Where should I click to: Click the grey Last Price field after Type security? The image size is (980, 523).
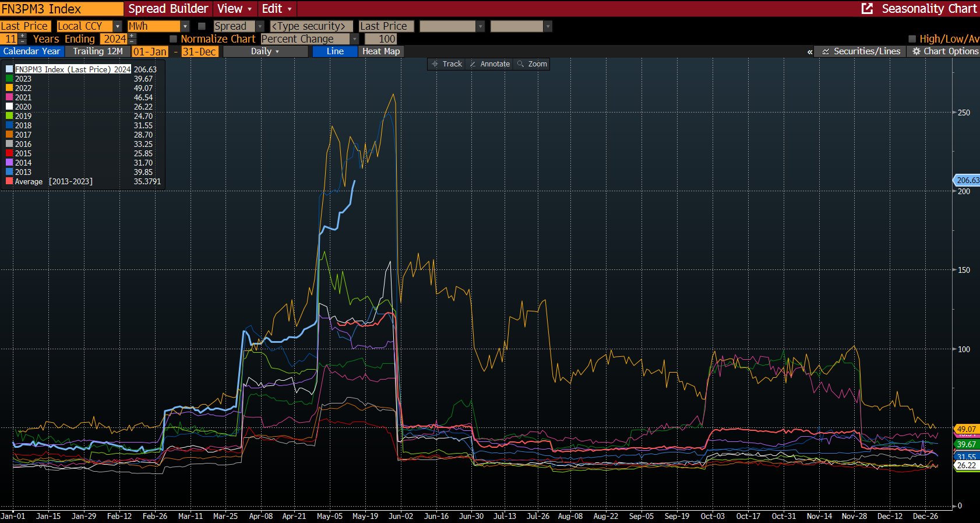(x=386, y=26)
